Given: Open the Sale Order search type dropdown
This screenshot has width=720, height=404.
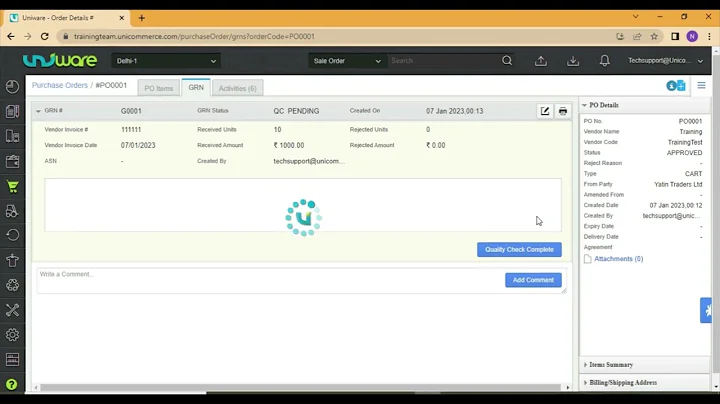Looking at the screenshot, I should click(347, 61).
